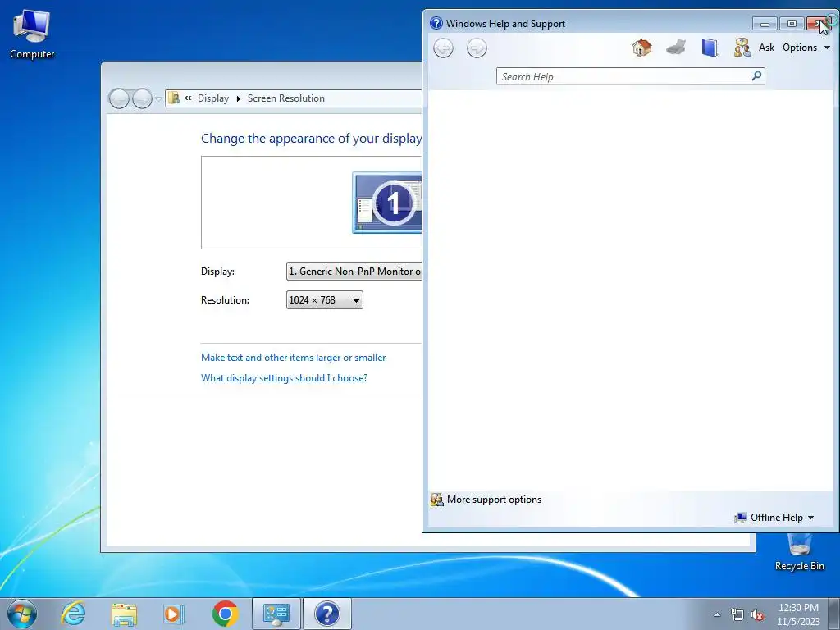Expand the Offline Help dropdown
This screenshot has height=630, width=840.
click(x=774, y=518)
